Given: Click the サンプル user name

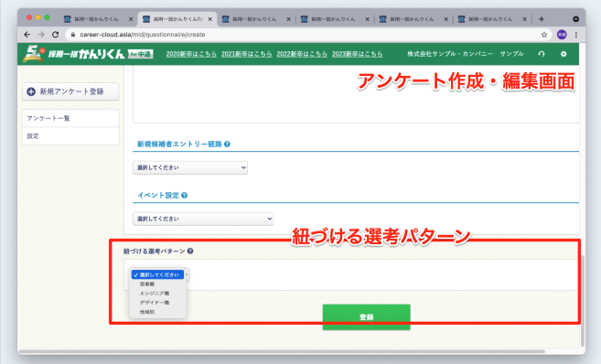Looking at the screenshot, I should click(x=511, y=54).
